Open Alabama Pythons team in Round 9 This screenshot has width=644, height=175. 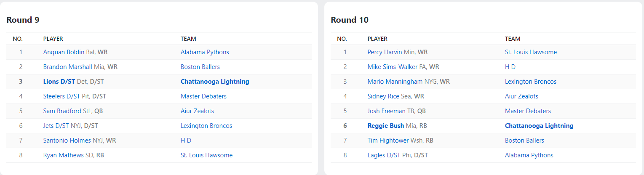(x=205, y=52)
